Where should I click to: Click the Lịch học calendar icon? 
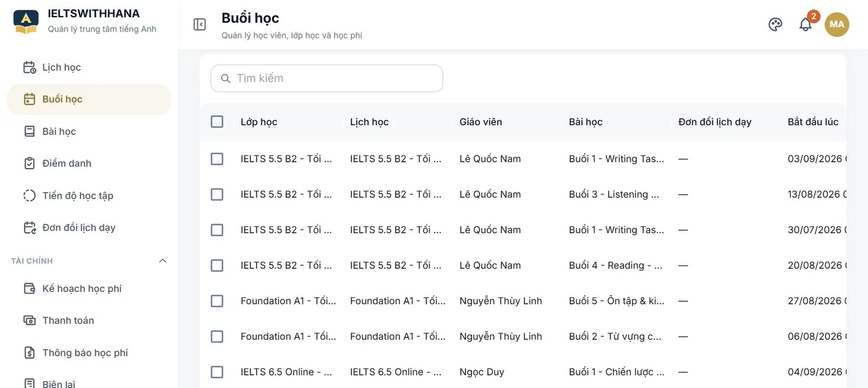(x=29, y=67)
